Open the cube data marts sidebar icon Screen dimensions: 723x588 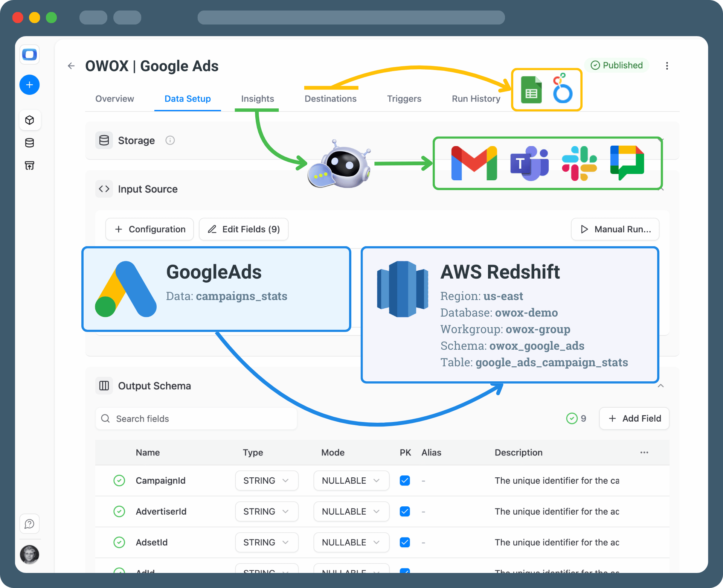click(29, 120)
